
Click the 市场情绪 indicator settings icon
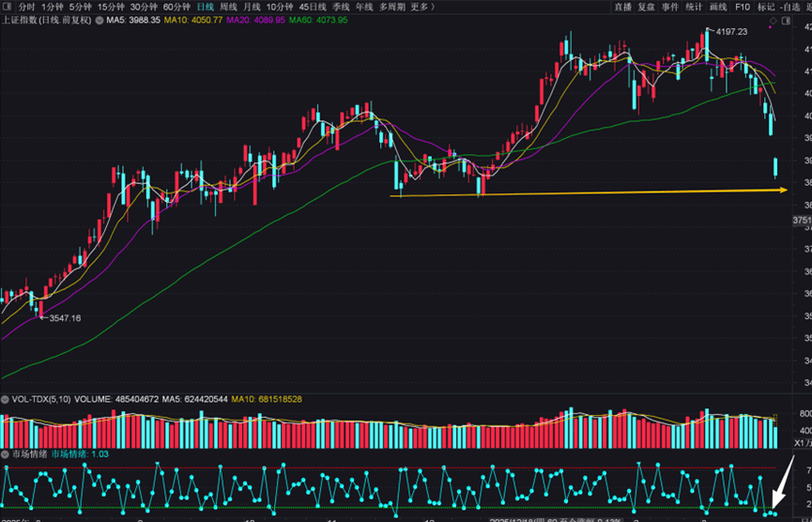6,454
